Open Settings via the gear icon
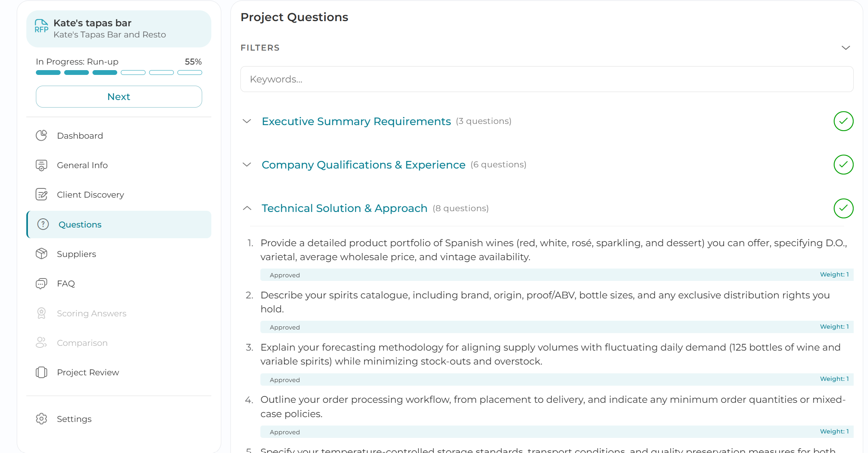This screenshot has width=868, height=453. (x=42, y=419)
